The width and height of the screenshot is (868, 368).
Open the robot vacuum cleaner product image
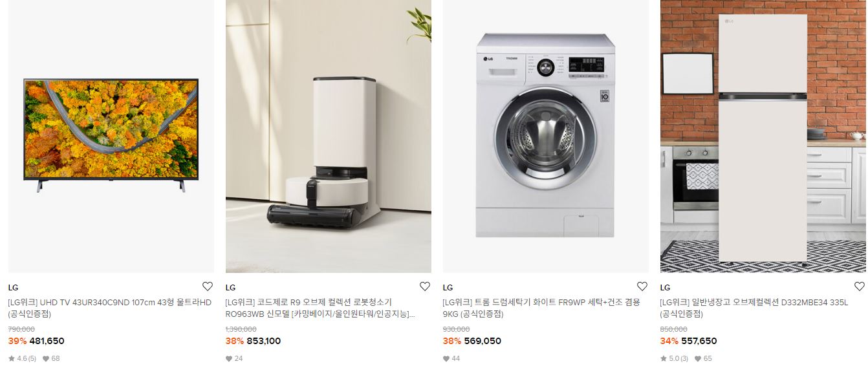328,136
